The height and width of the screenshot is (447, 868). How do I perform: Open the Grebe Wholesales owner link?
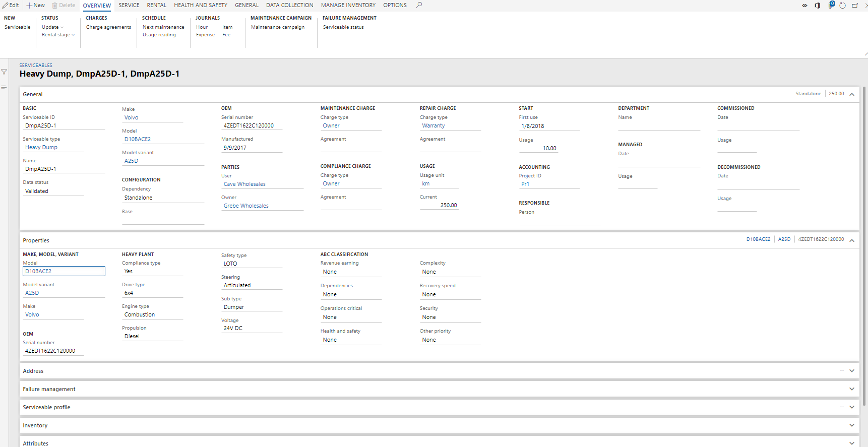click(x=246, y=206)
